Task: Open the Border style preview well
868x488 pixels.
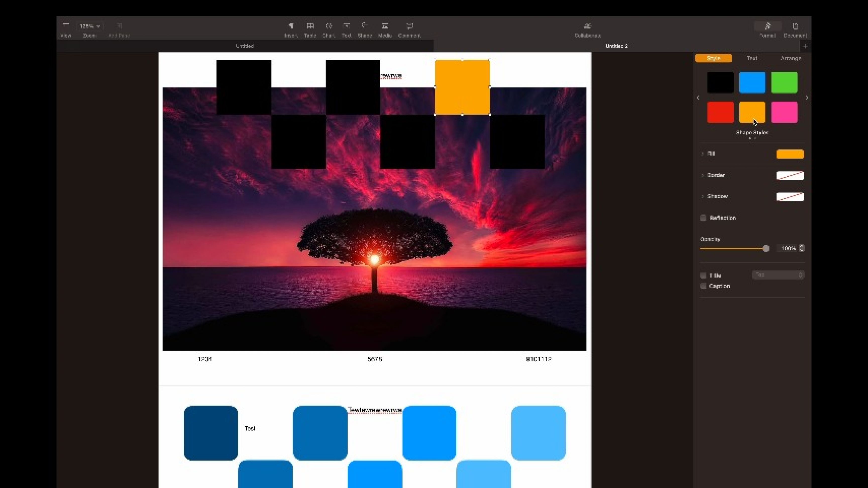Action: [790, 175]
